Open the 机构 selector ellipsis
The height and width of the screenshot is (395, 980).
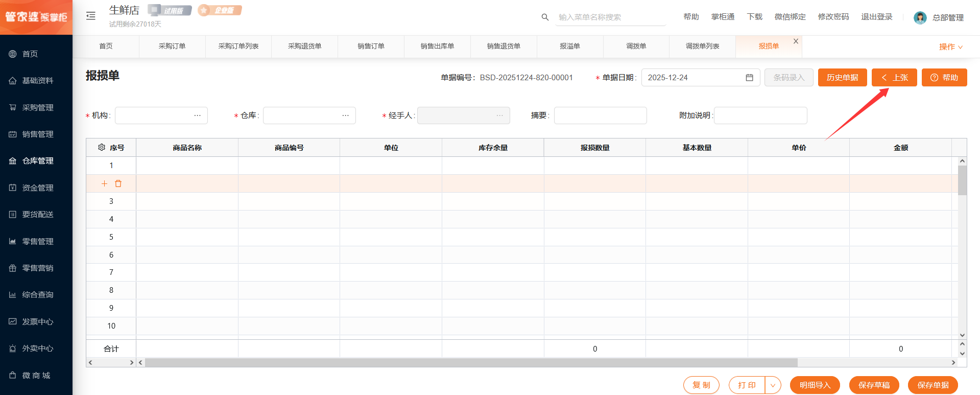pos(197,115)
